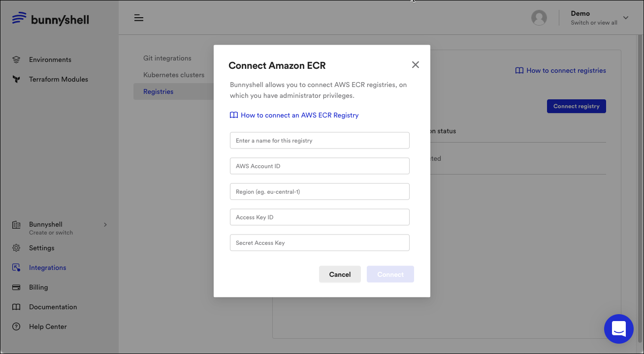Click the Bunnyshell logo
The width and height of the screenshot is (644, 354).
tap(51, 19)
